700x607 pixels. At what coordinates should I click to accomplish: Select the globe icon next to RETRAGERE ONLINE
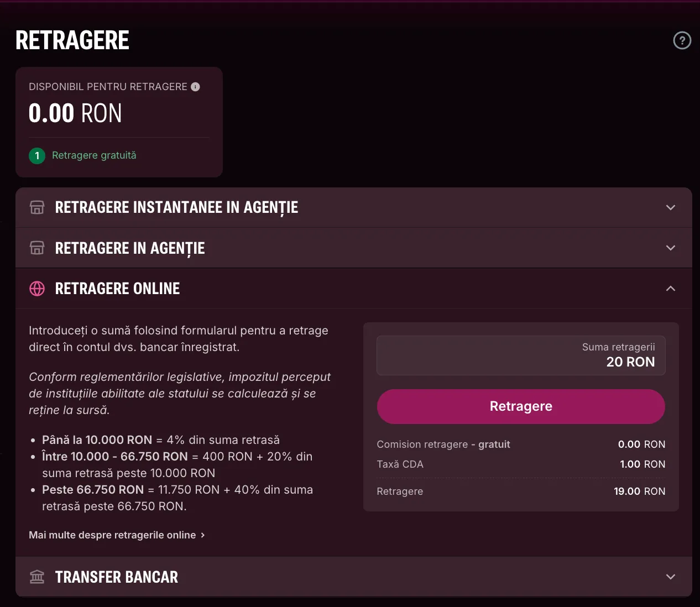pos(36,288)
